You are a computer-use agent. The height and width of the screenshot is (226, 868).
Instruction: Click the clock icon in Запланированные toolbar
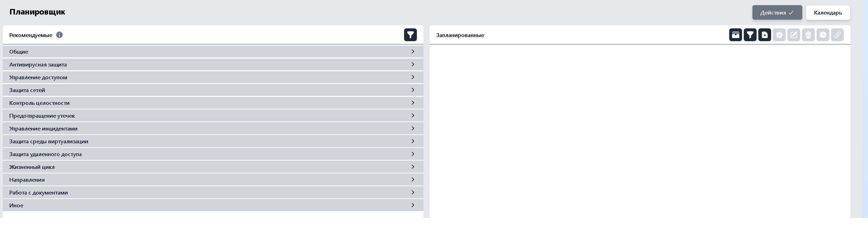tap(823, 35)
